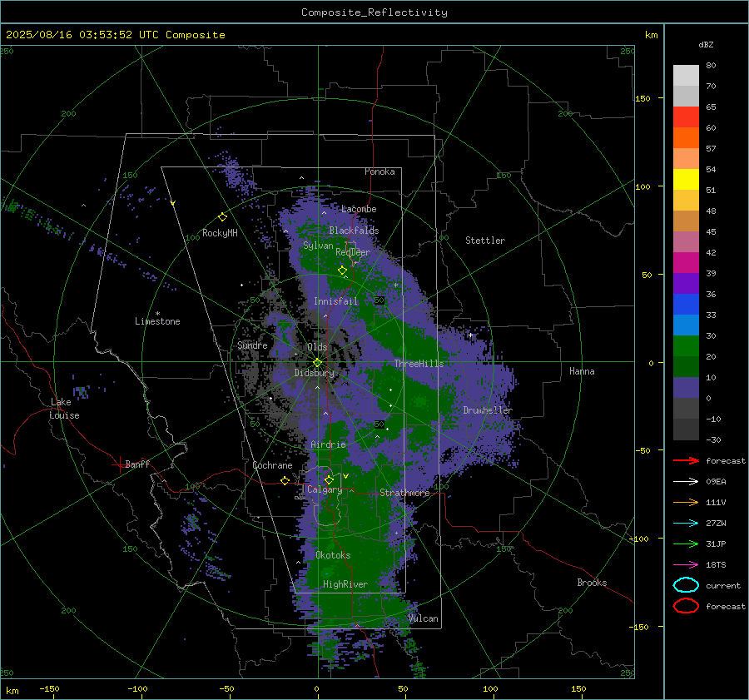The width and height of the screenshot is (749, 700).
Task: Click the magenta 42 dBZ color swatch
Action: coord(686,262)
